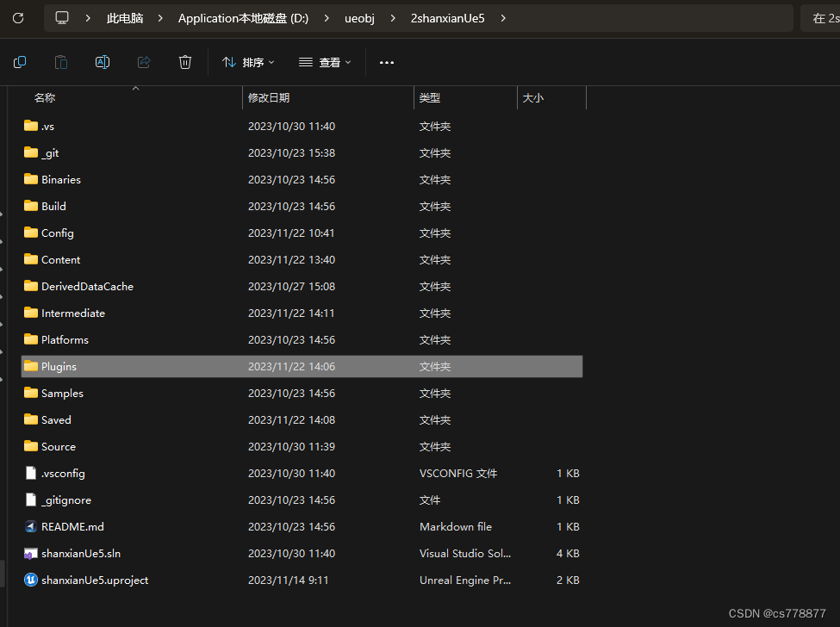Click the VSCONFIG 文件 type cell
Viewport: 840px width, 627px height.
(458, 474)
